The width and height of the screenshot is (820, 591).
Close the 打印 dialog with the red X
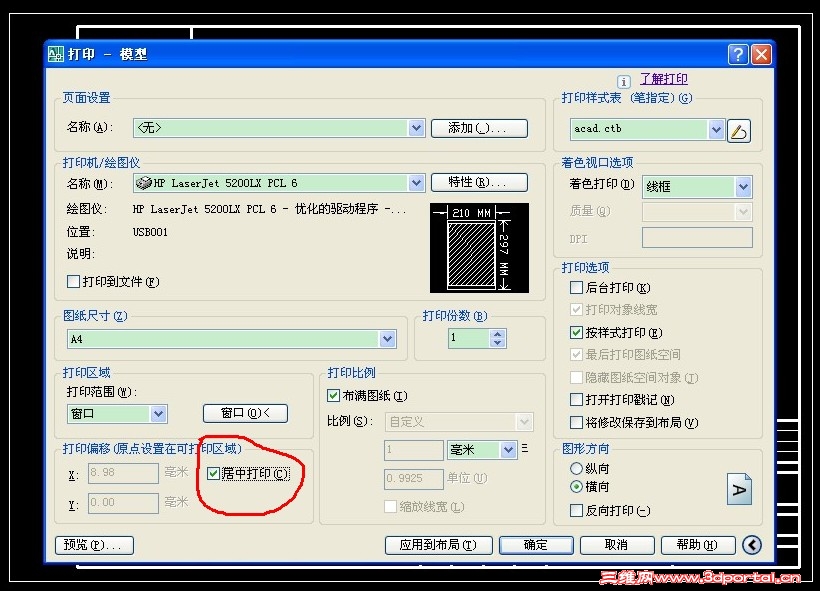[761, 54]
